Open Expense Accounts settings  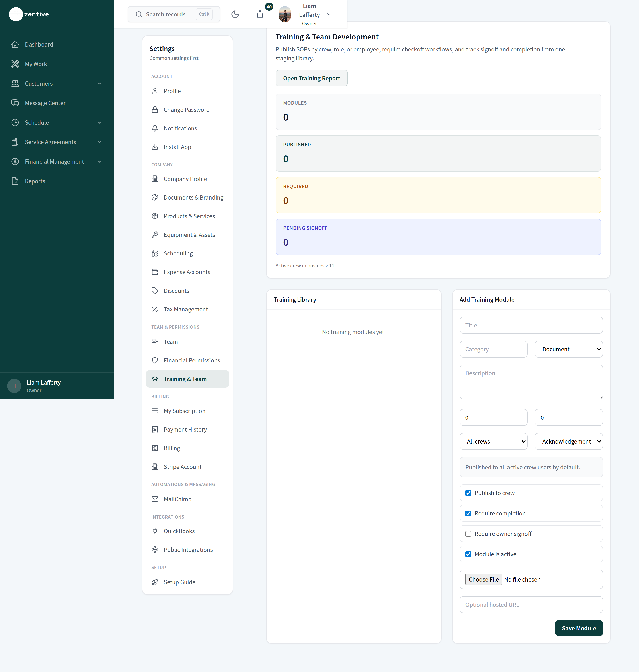[x=187, y=272]
